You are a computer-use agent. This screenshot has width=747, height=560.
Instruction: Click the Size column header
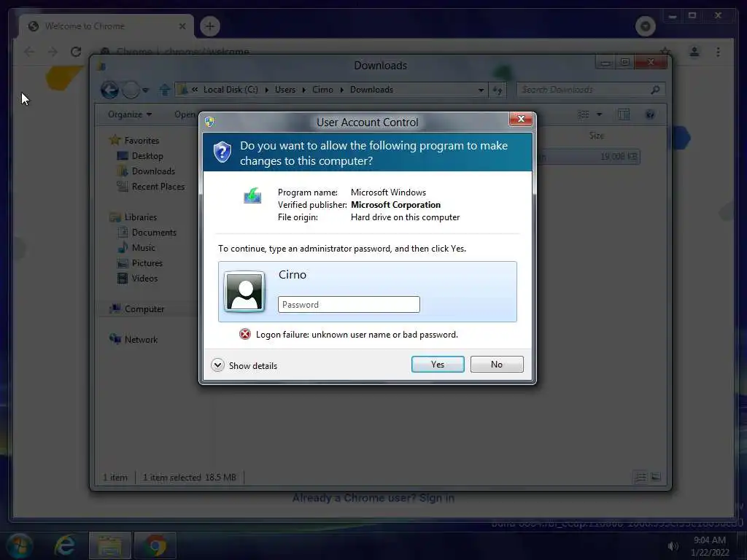click(x=597, y=136)
